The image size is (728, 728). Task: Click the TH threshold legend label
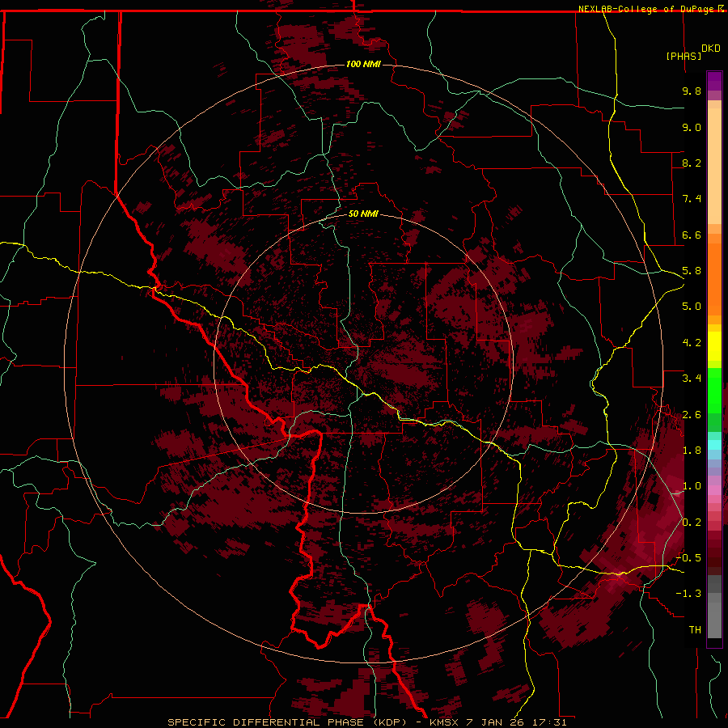pyautogui.click(x=695, y=630)
